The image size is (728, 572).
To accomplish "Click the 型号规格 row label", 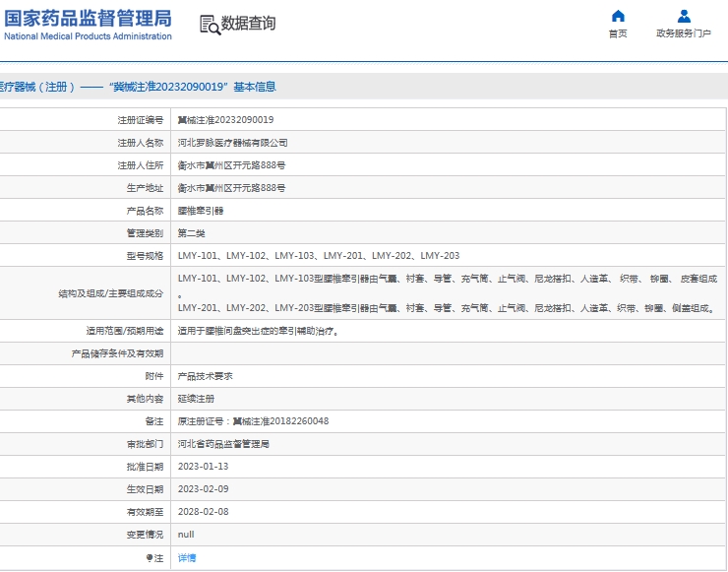I will click(x=145, y=256).
